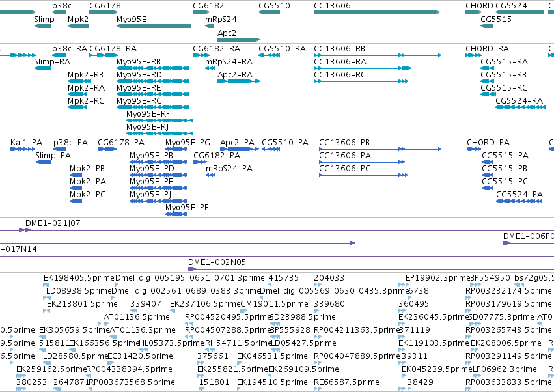Image resolution: width=554 pixels, height=392 pixels.
Task: Select protein label Kal1-PA
Action: click(27, 143)
